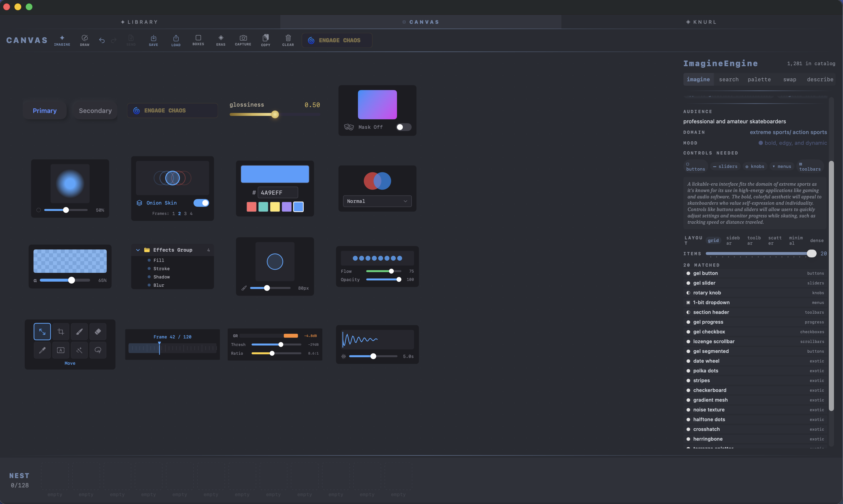This screenshot has width=843, height=504.
Task: Click the CLEAR trash icon
Action: click(x=288, y=38)
